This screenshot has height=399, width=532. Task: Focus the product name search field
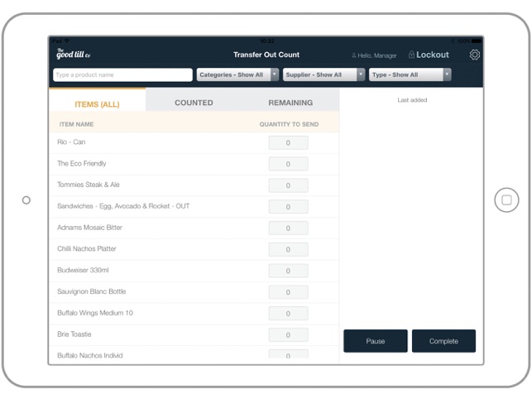click(122, 75)
